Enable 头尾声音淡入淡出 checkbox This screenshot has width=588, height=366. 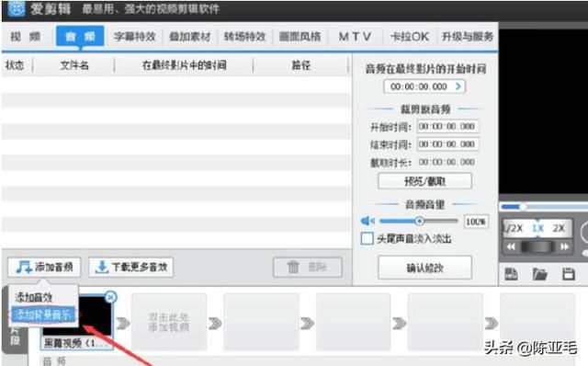pos(367,239)
